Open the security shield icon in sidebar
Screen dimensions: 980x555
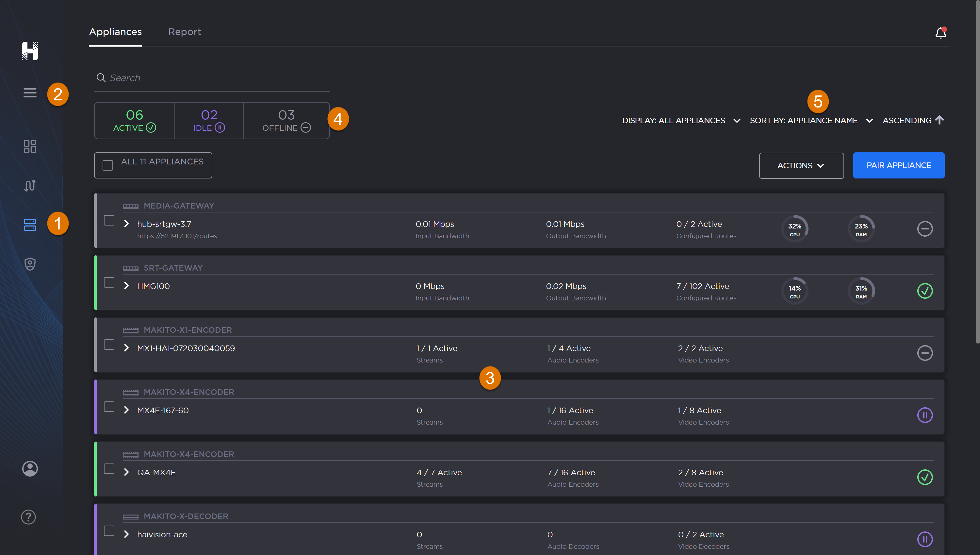[x=30, y=264]
